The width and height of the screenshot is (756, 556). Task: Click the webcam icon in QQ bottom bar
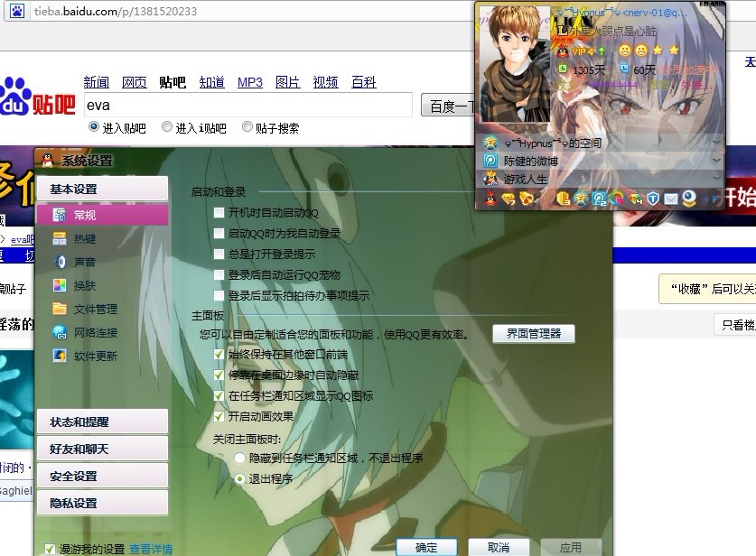pos(689,198)
